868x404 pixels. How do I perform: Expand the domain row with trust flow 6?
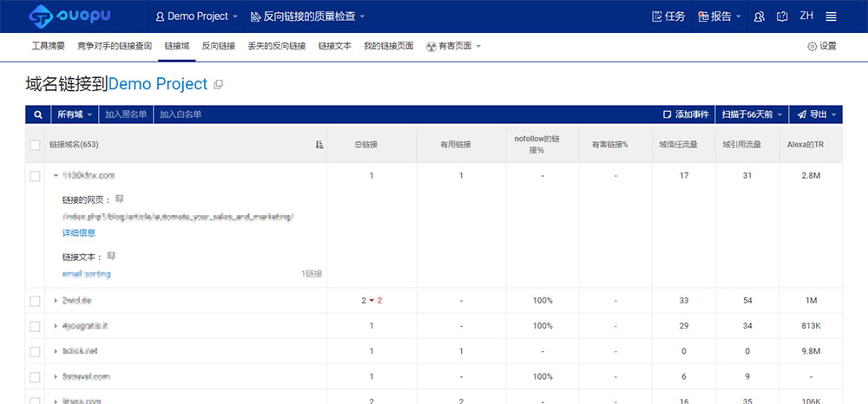[x=56, y=377]
